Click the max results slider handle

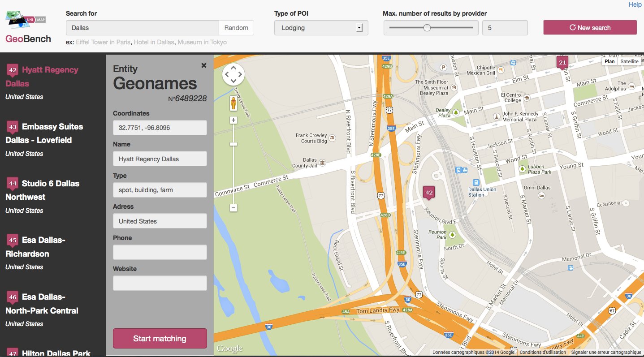point(427,28)
